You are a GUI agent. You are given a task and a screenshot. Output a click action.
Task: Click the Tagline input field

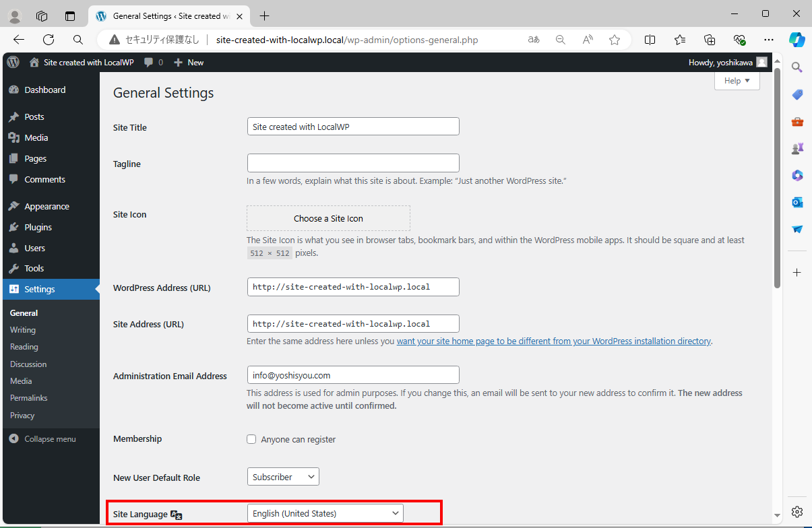tap(353, 163)
